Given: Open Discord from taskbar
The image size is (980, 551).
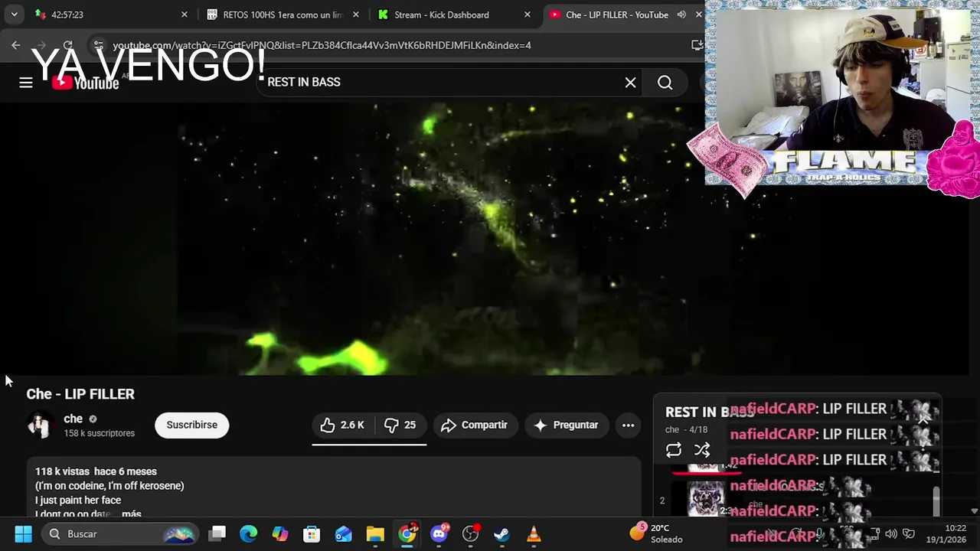Looking at the screenshot, I should click(x=439, y=534).
